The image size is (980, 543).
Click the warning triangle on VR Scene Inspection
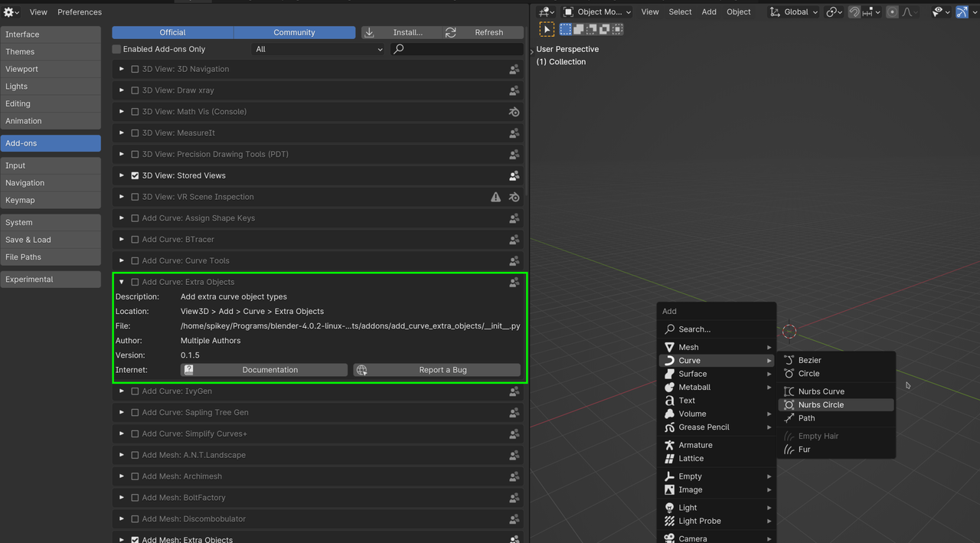coord(495,197)
